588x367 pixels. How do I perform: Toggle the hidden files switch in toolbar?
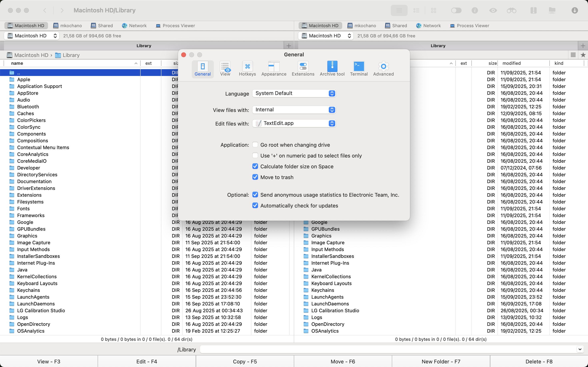click(456, 10)
